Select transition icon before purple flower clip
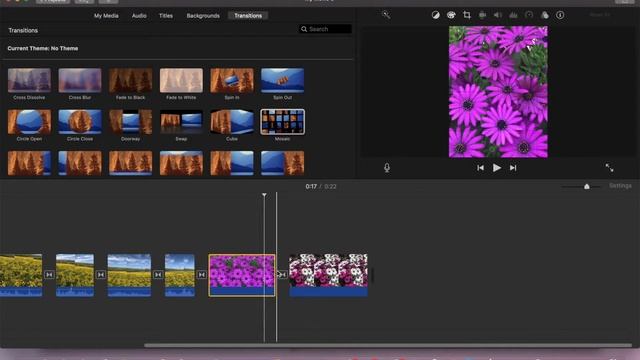This screenshot has width=640, height=360. (x=202, y=275)
